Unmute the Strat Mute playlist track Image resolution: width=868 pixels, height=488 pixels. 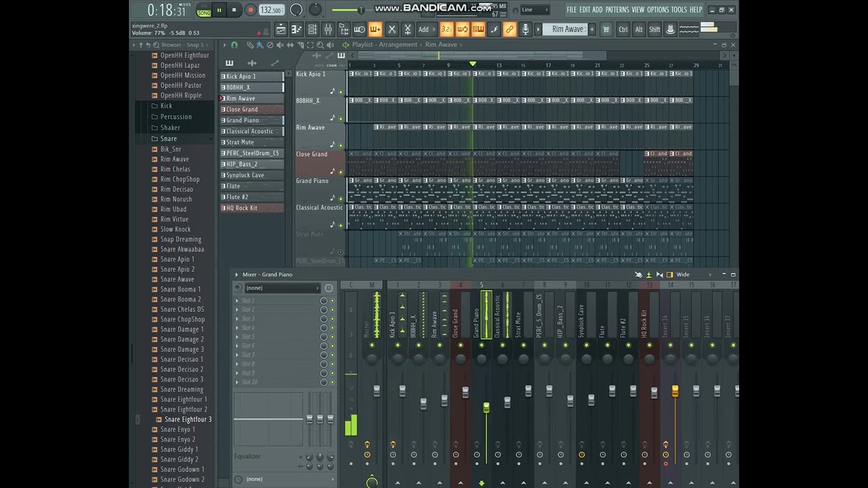(x=341, y=252)
